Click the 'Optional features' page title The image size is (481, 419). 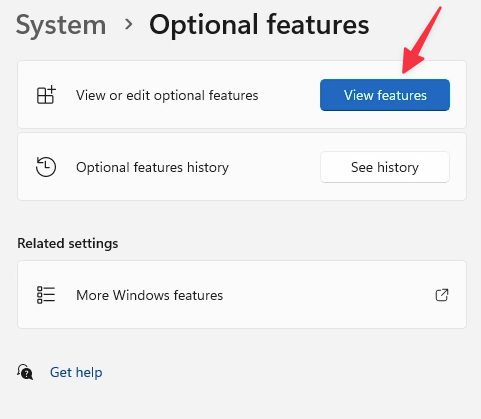259,25
